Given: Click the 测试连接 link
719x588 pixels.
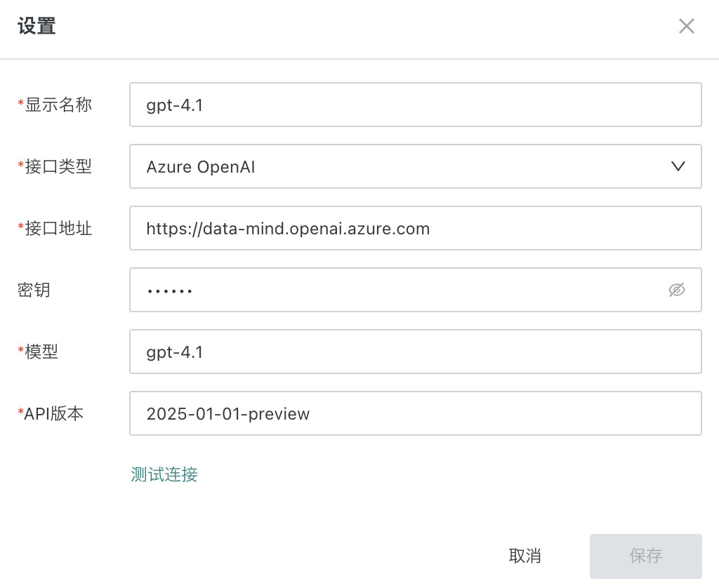Looking at the screenshot, I should coord(164,474).
